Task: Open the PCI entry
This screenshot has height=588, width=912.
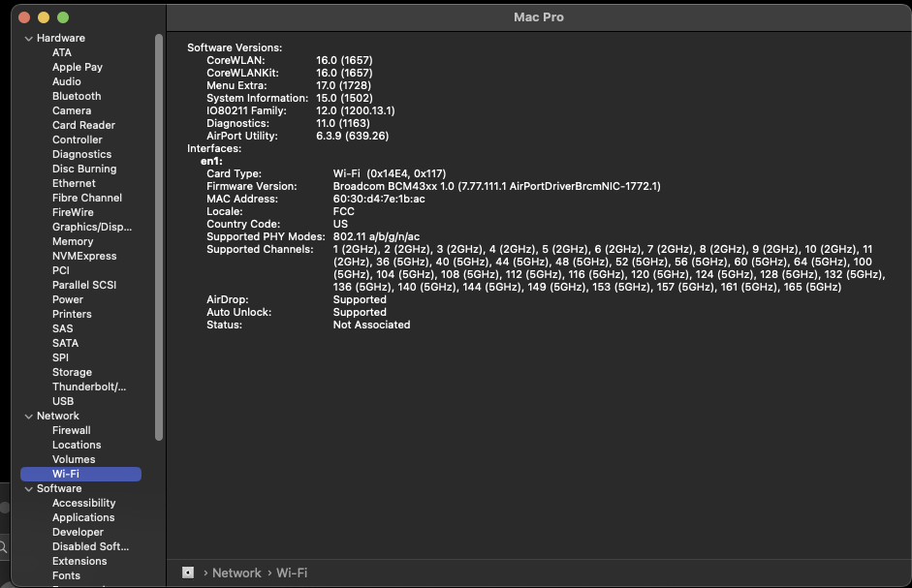Action: pyautogui.click(x=60, y=270)
